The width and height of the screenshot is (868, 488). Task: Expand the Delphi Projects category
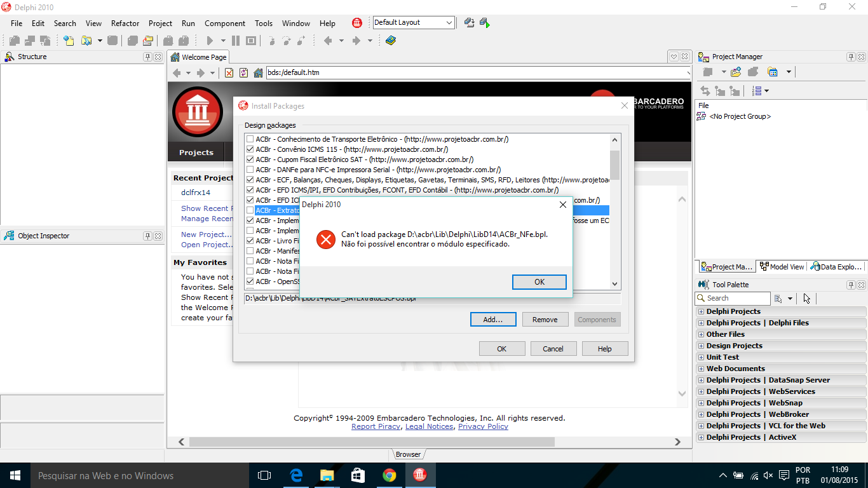pos(701,311)
